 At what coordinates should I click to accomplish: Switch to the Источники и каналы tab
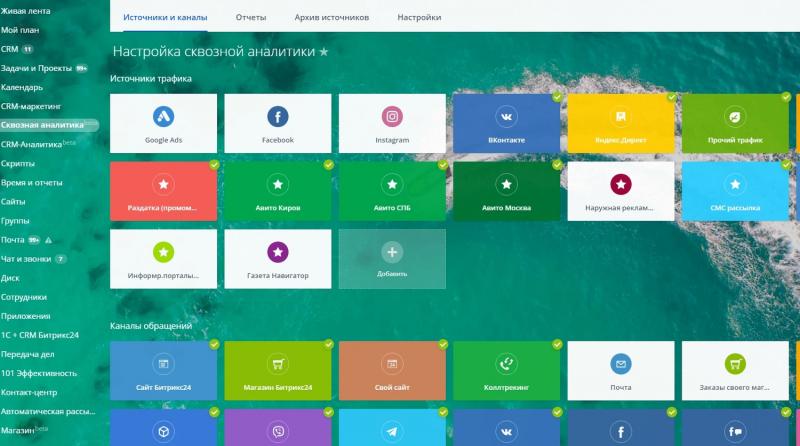165,17
